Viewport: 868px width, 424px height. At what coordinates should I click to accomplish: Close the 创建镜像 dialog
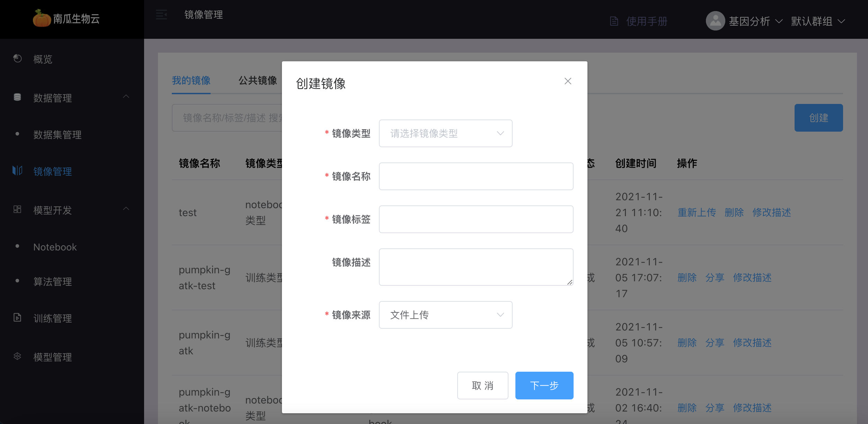tap(568, 81)
